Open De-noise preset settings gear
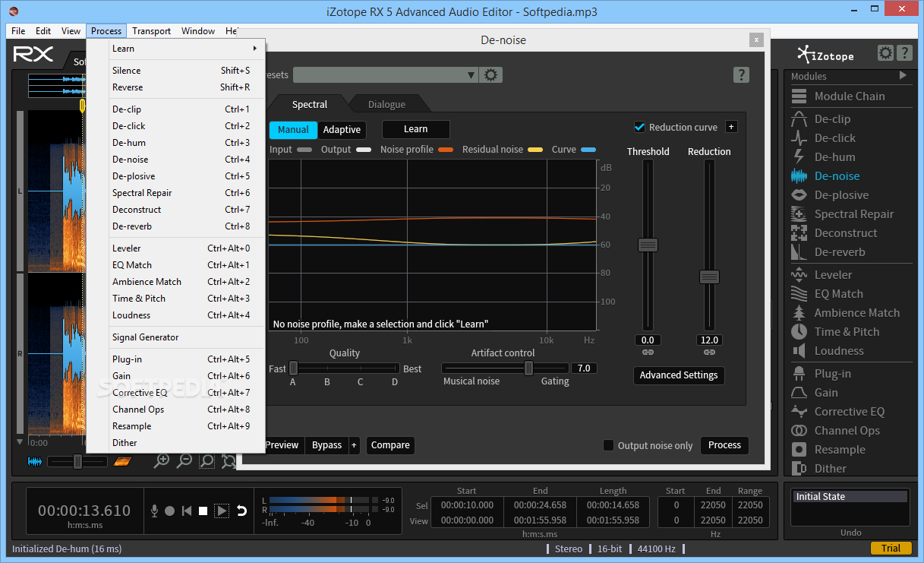924x563 pixels. (491, 75)
